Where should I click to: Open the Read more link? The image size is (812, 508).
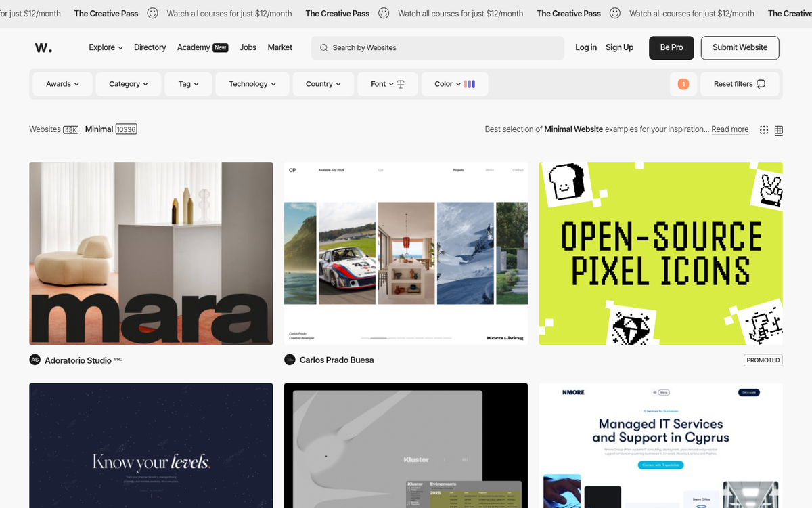click(729, 129)
